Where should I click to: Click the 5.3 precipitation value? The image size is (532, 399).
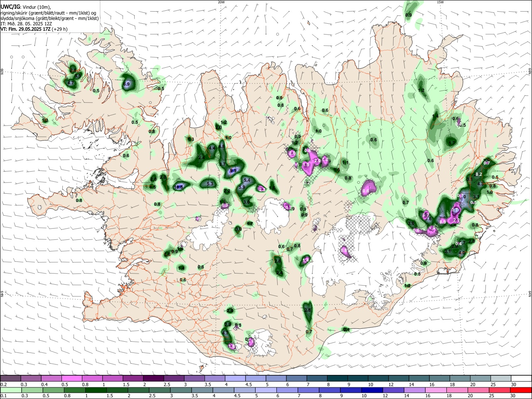tap(210, 184)
